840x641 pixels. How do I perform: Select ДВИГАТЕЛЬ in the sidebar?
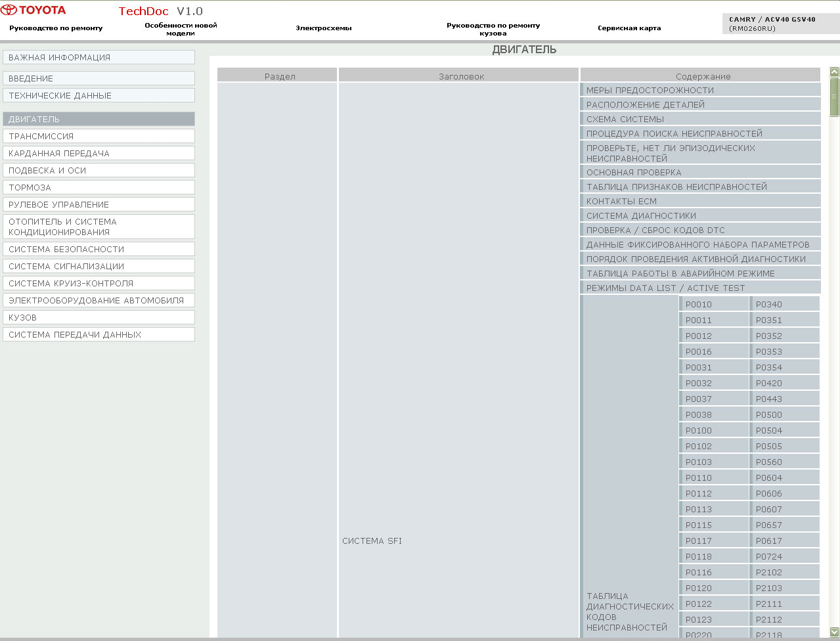click(99, 119)
